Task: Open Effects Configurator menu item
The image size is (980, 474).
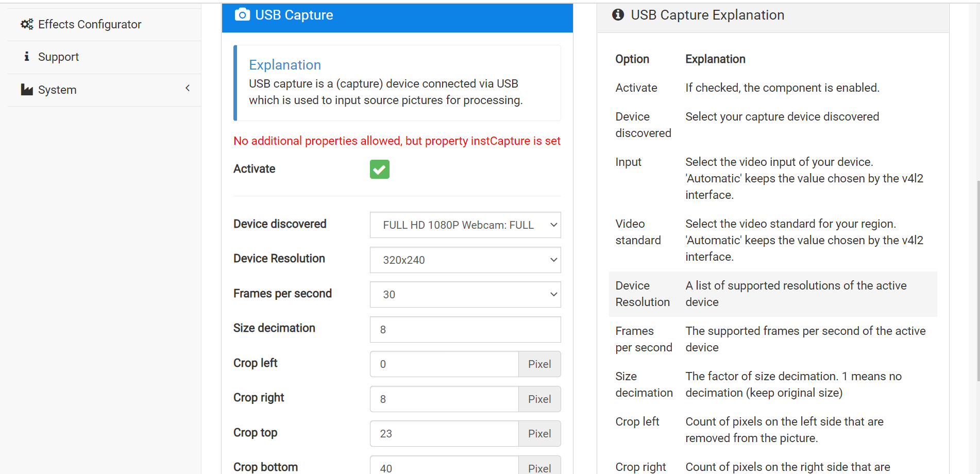Action: click(x=90, y=24)
